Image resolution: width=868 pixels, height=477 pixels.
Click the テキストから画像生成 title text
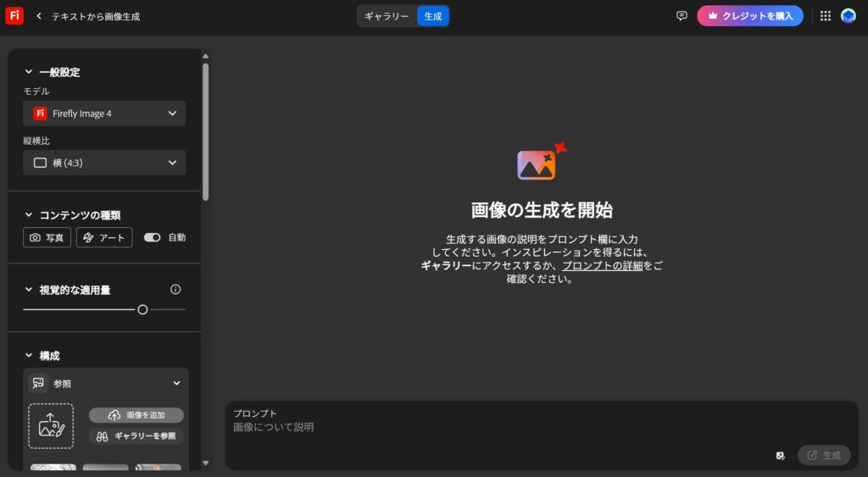[96, 16]
